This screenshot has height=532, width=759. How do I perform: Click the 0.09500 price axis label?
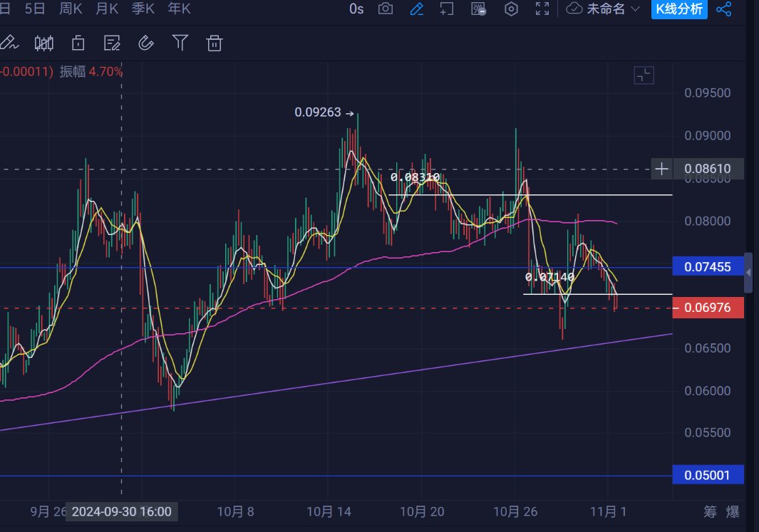(x=708, y=93)
